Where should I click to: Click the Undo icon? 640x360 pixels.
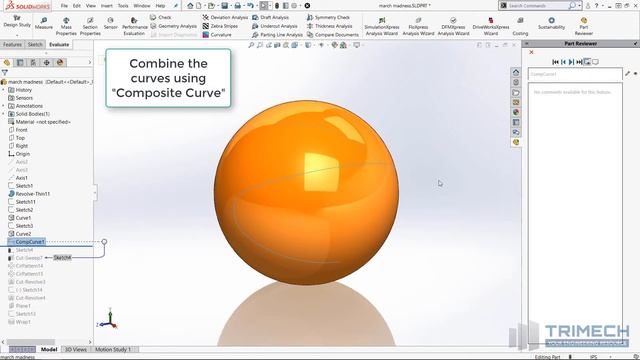[x=250, y=6]
